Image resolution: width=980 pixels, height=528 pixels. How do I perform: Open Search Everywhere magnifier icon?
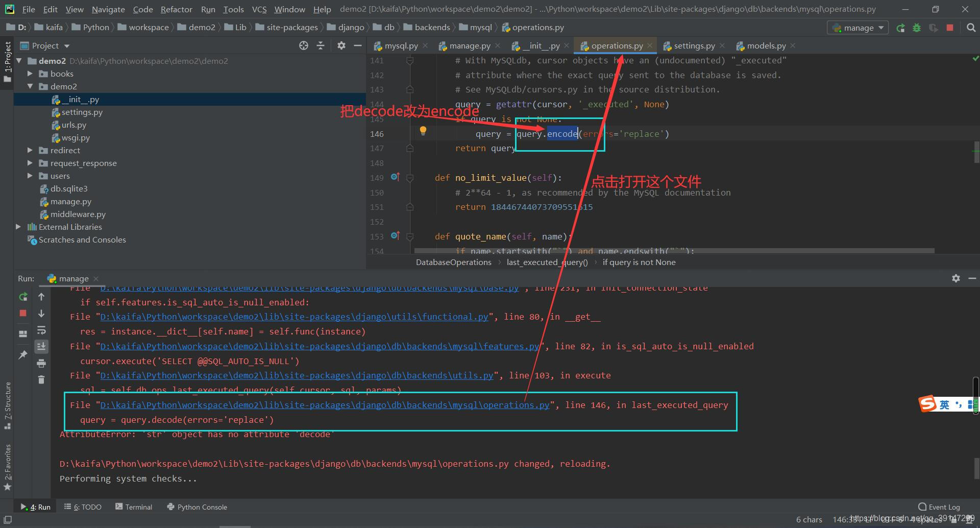(971, 28)
